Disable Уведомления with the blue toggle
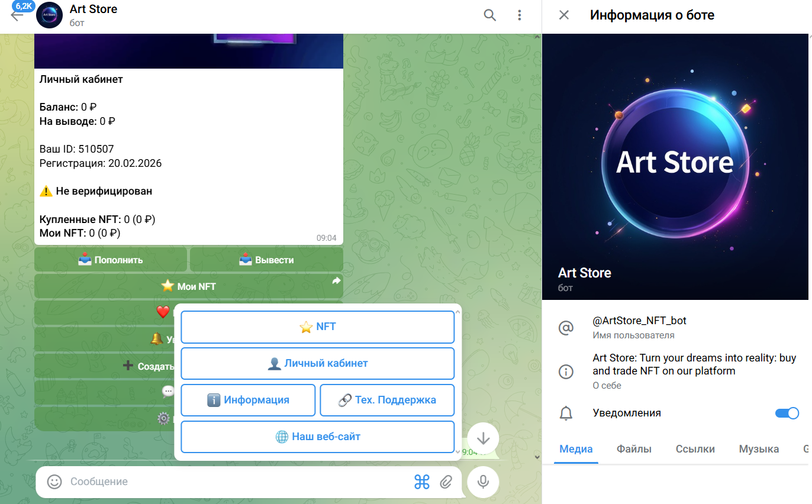The width and height of the screenshot is (812, 504). [x=787, y=413]
